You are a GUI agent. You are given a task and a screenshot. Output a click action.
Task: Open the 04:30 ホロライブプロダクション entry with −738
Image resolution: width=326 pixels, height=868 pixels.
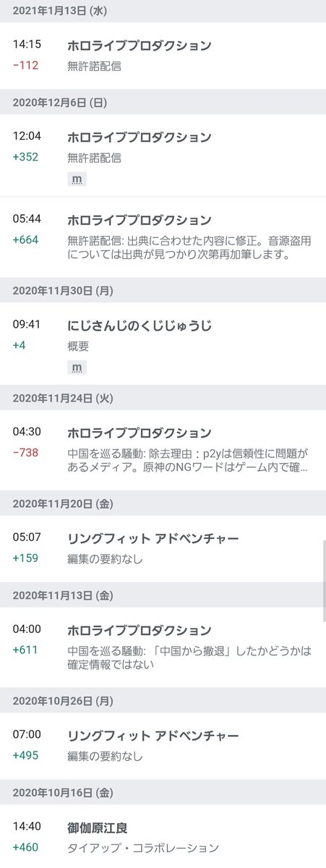(163, 449)
